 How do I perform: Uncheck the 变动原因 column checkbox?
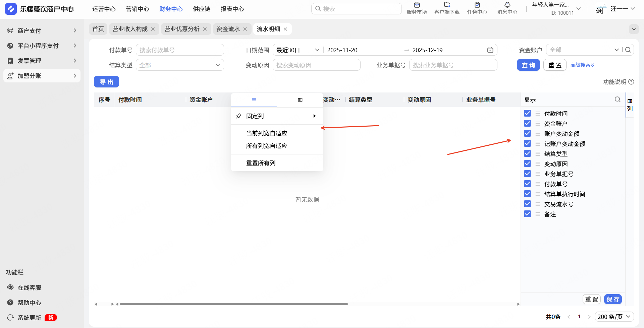[x=528, y=163]
